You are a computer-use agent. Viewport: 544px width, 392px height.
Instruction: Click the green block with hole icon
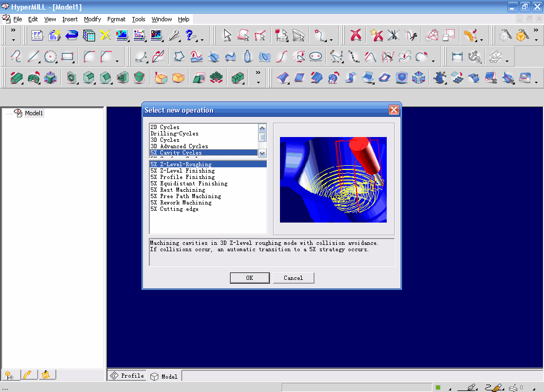pyautogui.click(x=72, y=78)
